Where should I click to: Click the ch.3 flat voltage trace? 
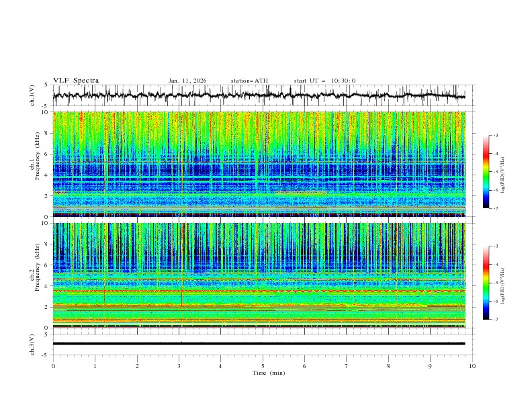pyautogui.click(x=259, y=344)
